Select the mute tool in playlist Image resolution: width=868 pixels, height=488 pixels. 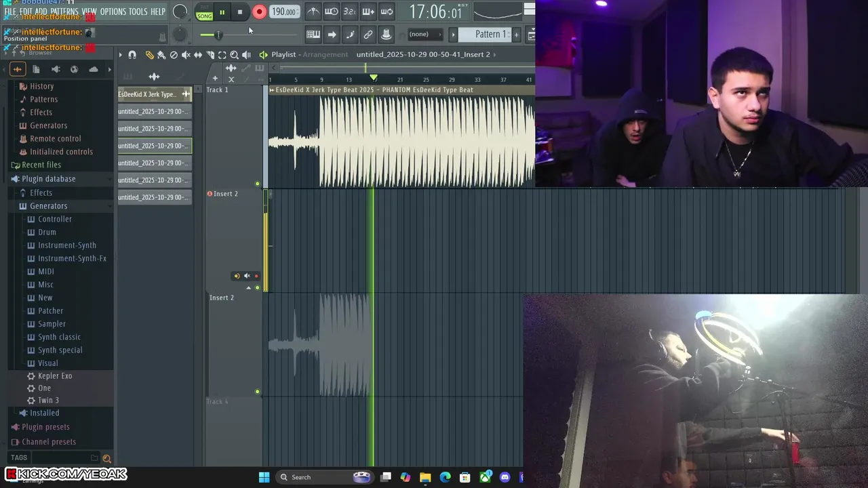(x=186, y=55)
